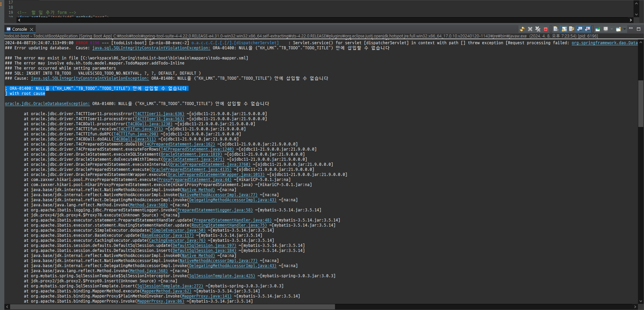Viewport: 644px width, 310px height.
Task: Click the console horizontal scroll right arrow
Action: [x=635, y=307]
